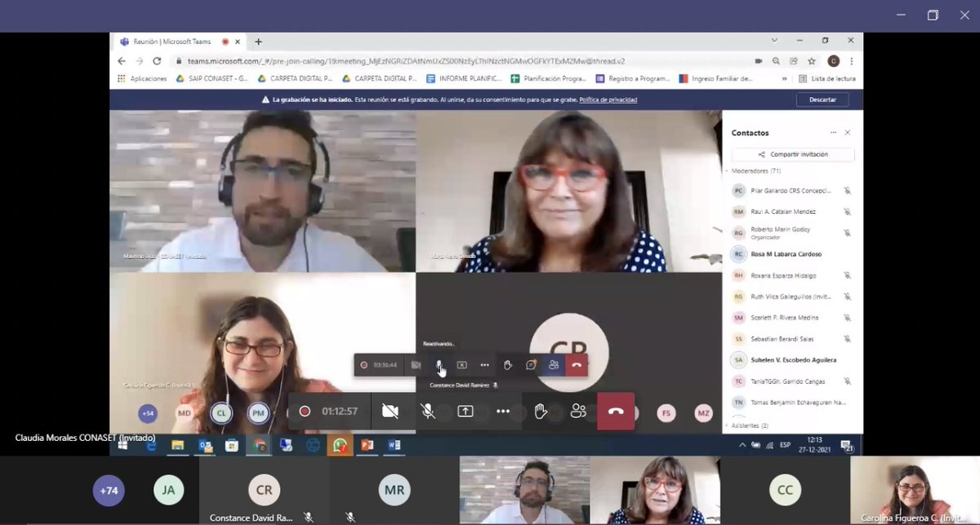Stop sharing in the small shared-screen toolbar

click(x=461, y=365)
